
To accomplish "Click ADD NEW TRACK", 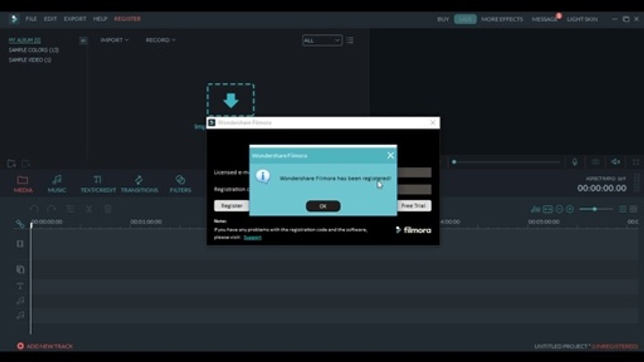I will 45,346.
